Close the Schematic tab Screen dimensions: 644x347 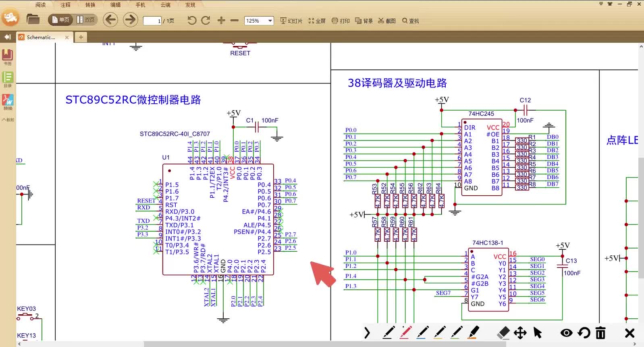pyautogui.click(x=67, y=38)
